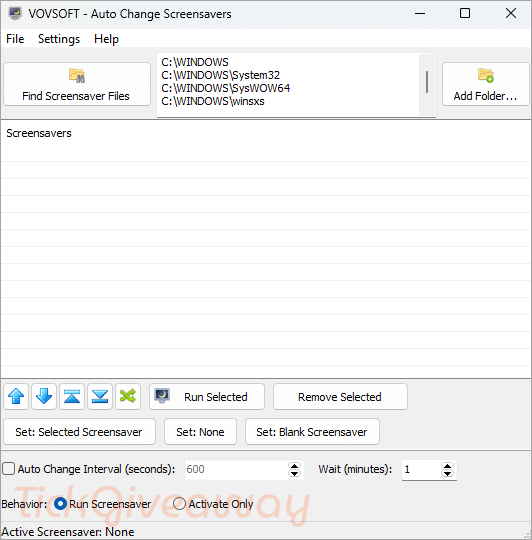Shuffle the screensaver list order
The width and height of the screenshot is (532, 540).
(128, 396)
